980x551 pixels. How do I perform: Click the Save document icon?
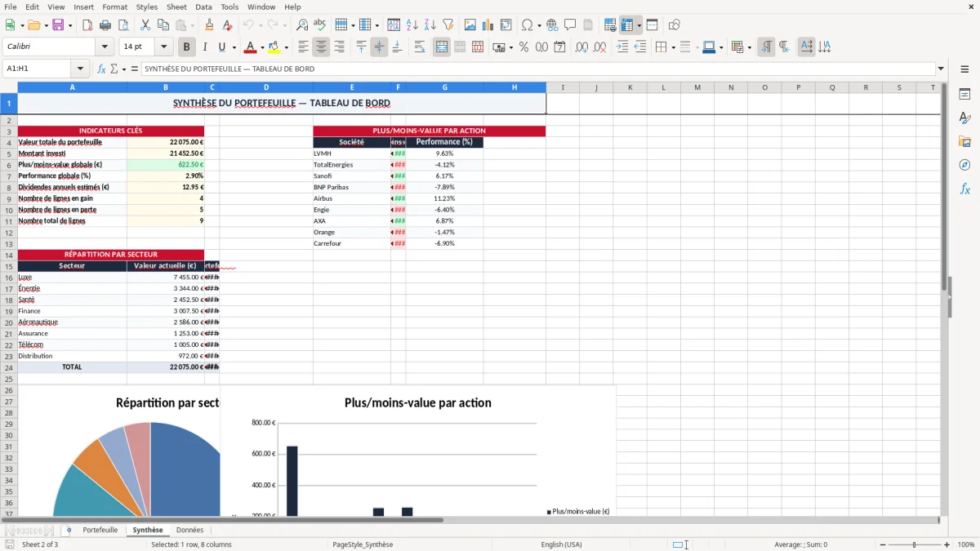[x=58, y=25]
